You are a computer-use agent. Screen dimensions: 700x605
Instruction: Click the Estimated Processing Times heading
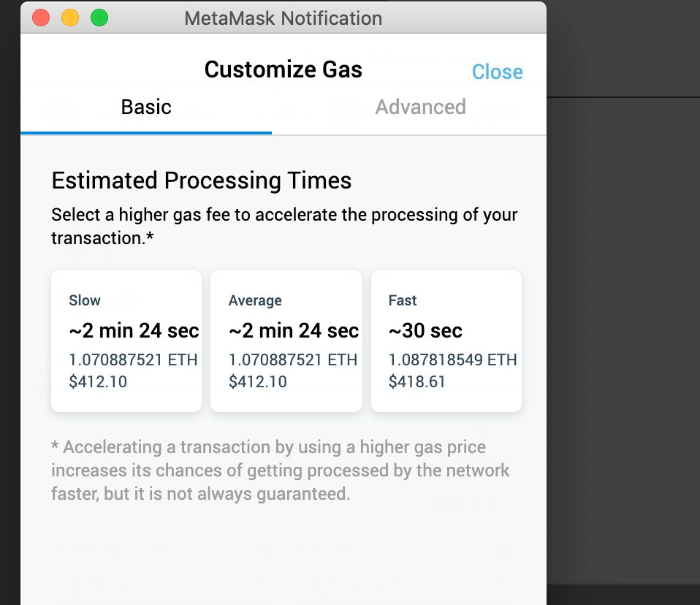coord(202,180)
